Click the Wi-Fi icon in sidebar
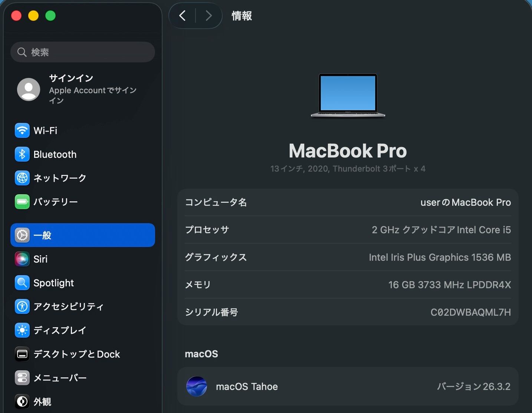This screenshot has width=532, height=413. (x=22, y=131)
